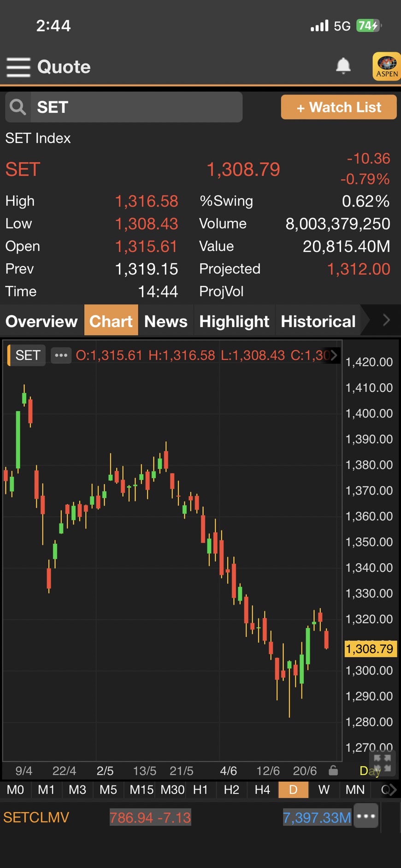Tap the red SET symbol name

pyautogui.click(x=23, y=169)
